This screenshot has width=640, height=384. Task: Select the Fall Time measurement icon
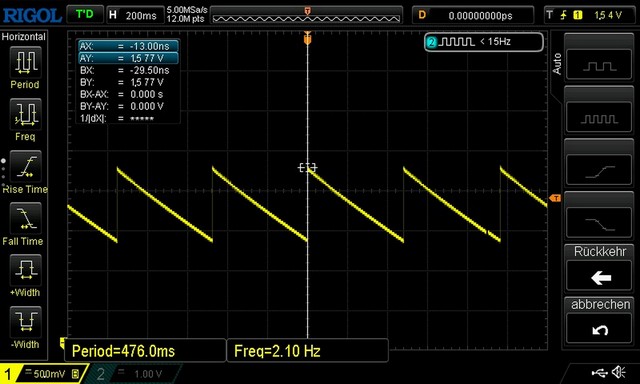25,218
